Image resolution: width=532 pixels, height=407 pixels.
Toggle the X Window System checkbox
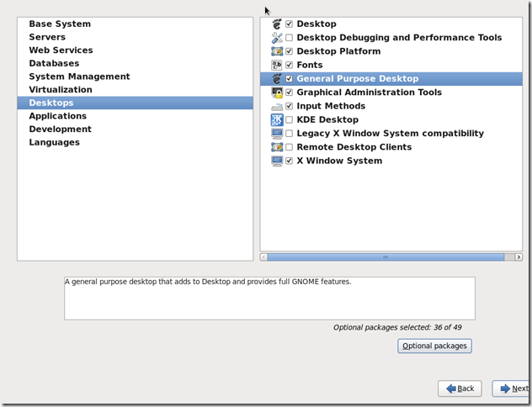290,161
